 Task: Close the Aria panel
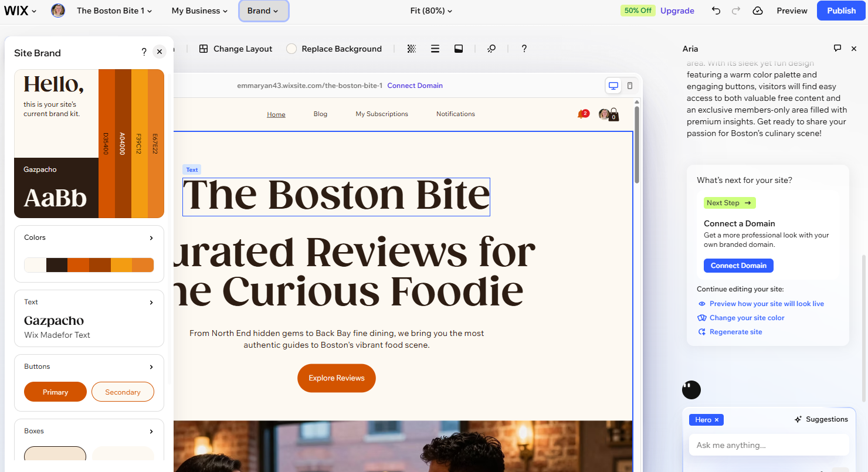(x=854, y=49)
